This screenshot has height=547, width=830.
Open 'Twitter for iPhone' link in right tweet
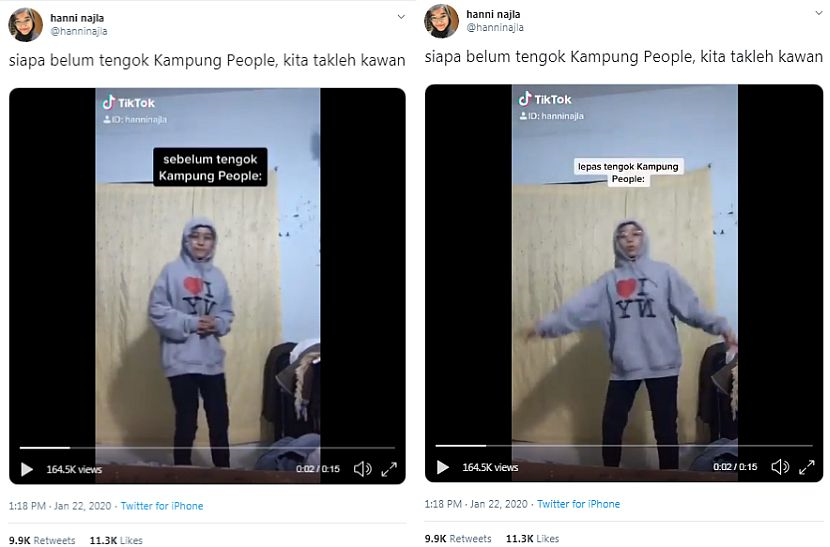click(579, 504)
